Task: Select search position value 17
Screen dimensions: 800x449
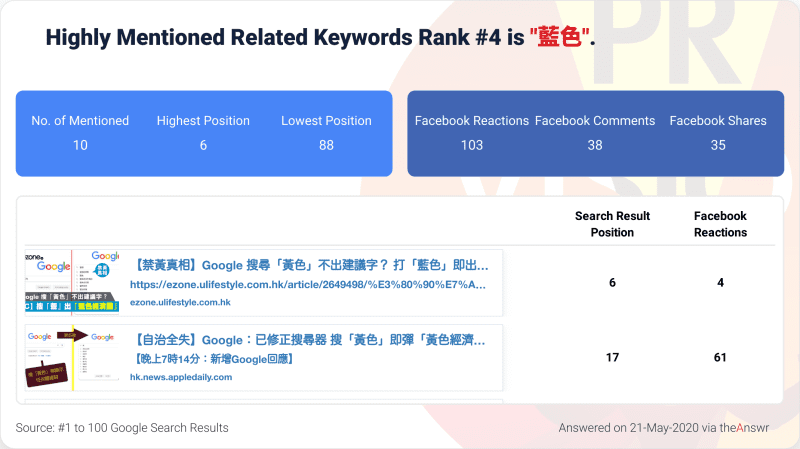Action: (612, 358)
